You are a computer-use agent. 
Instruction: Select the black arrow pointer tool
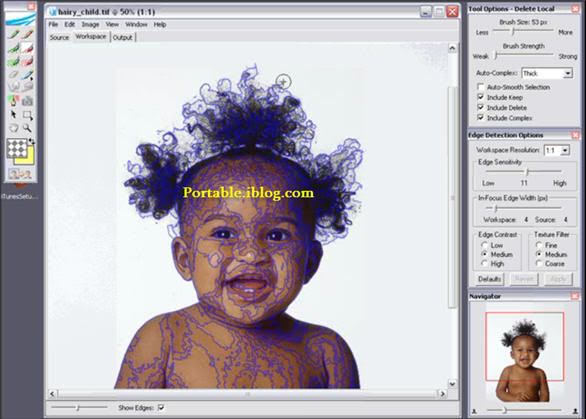[13, 114]
